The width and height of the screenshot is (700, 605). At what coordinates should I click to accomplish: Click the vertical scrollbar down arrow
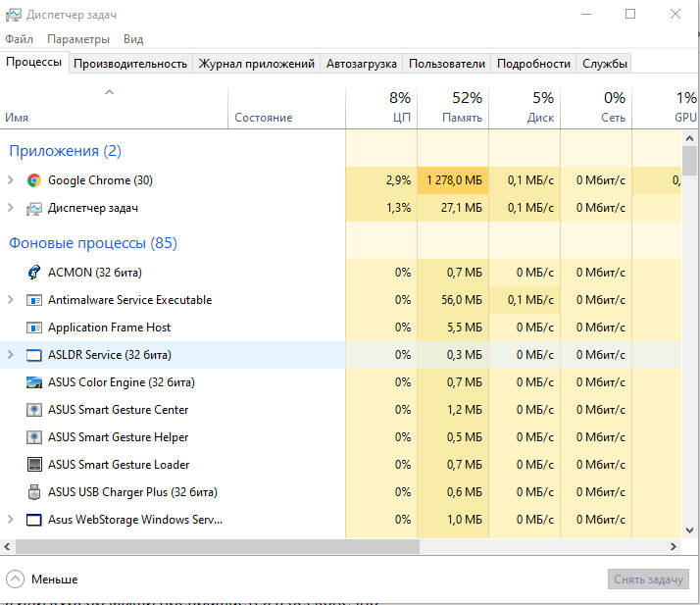(x=690, y=530)
